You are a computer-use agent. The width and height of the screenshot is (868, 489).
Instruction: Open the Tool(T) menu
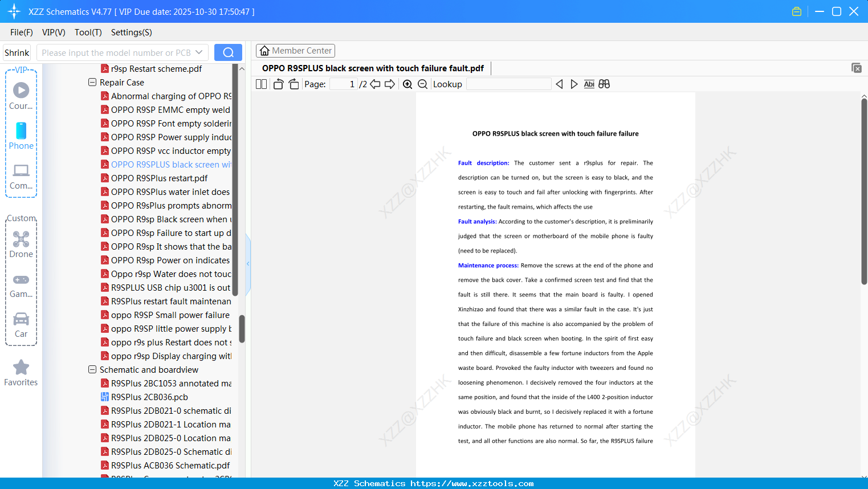pos(88,32)
